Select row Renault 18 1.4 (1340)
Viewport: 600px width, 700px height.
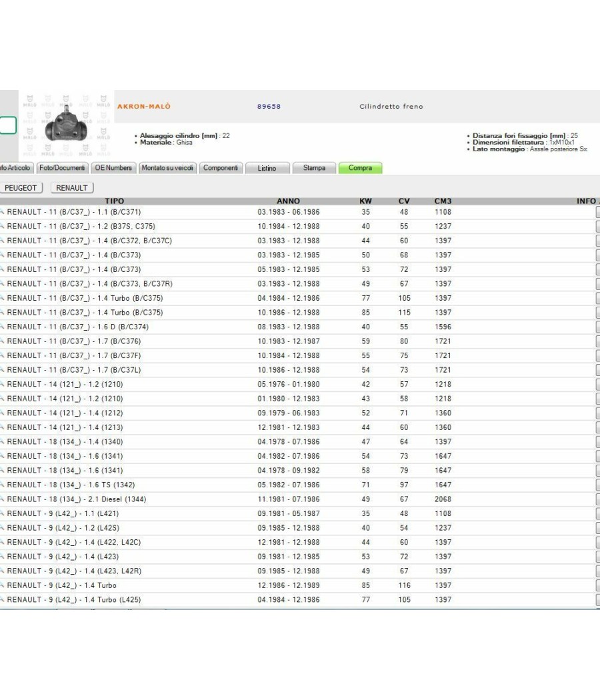[x=299, y=441]
